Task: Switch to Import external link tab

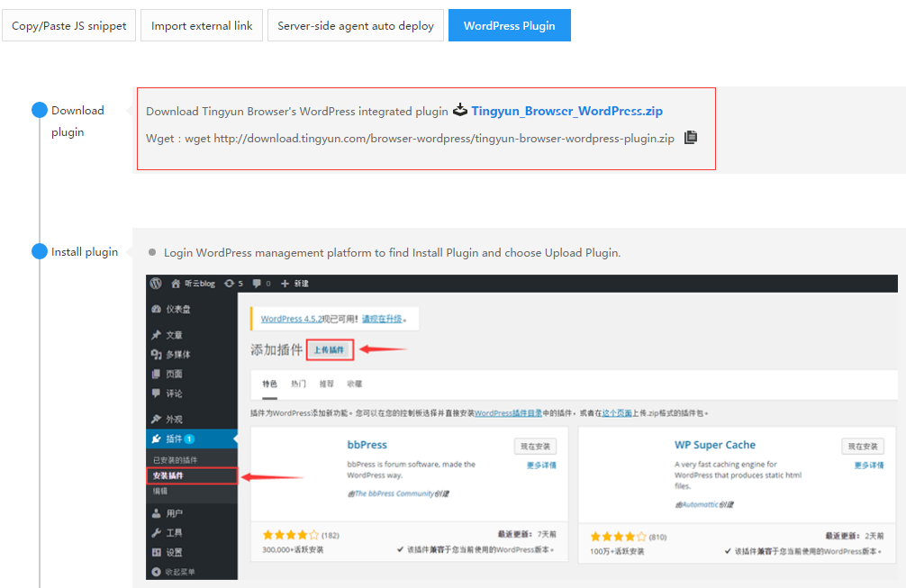Action: 202,26
